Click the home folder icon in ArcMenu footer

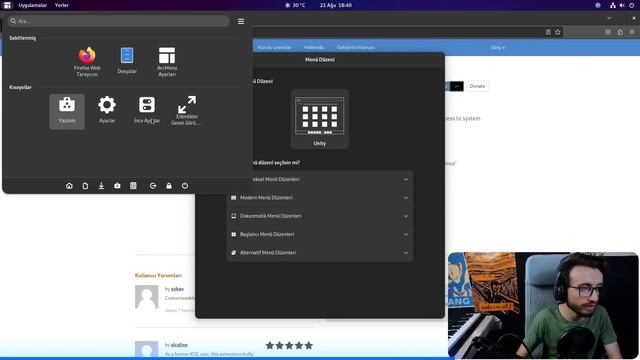[69, 186]
